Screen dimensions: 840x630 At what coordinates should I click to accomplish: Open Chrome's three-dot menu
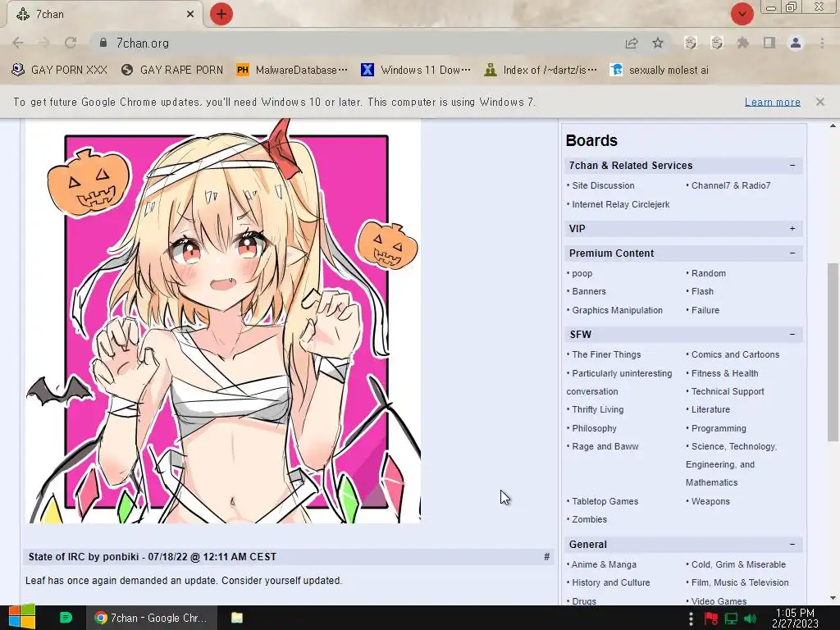822,43
